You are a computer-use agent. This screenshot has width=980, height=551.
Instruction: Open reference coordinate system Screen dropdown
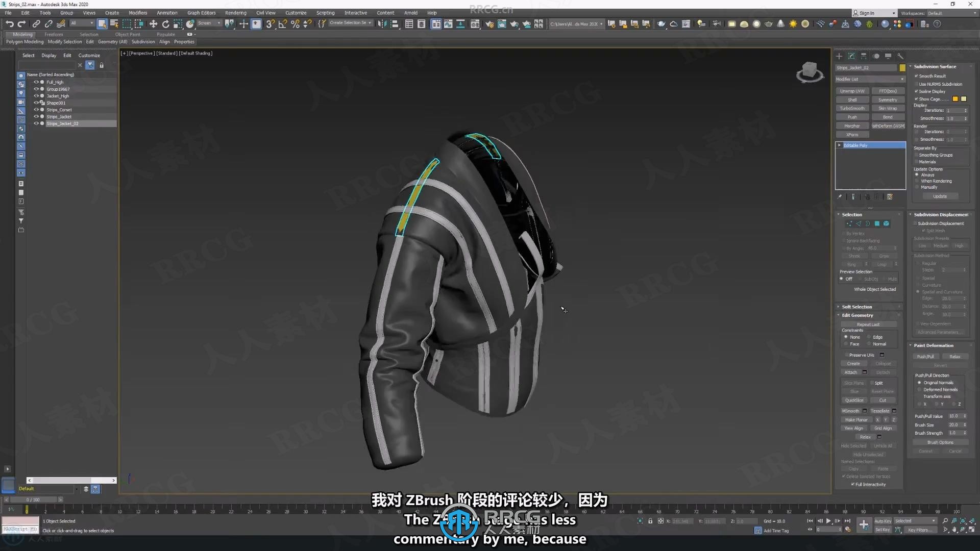[209, 23]
